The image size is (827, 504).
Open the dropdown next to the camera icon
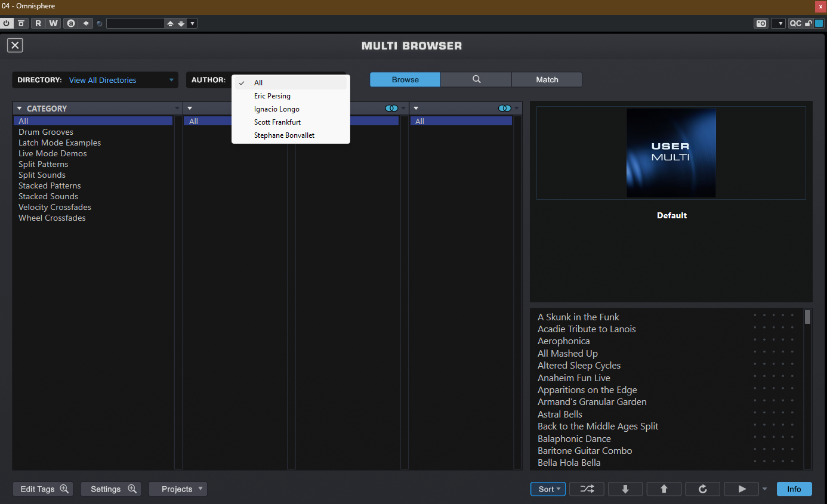point(778,23)
